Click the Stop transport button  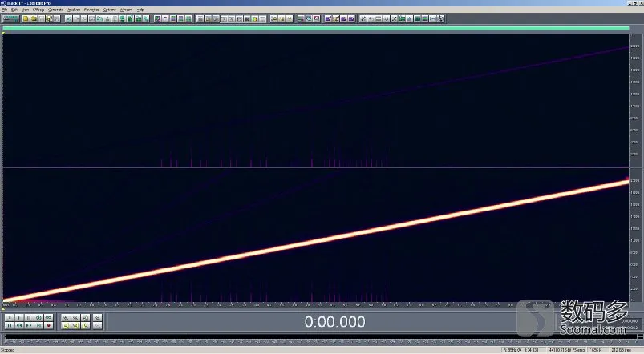(x=9, y=317)
